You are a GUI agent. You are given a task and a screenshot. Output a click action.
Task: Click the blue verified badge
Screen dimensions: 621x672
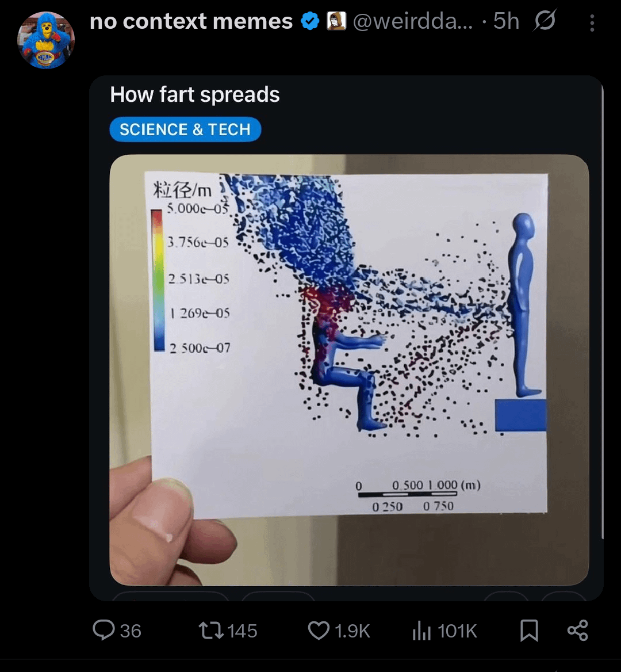(310, 21)
